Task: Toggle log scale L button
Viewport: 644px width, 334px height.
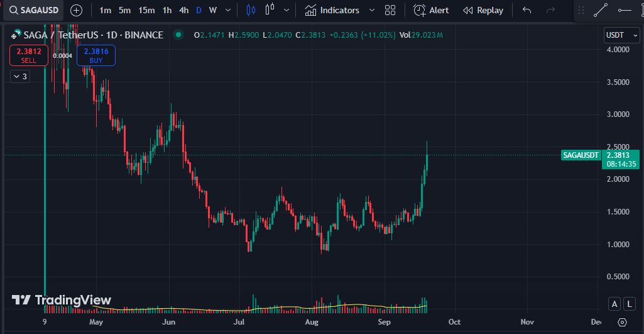Action: 630,304
